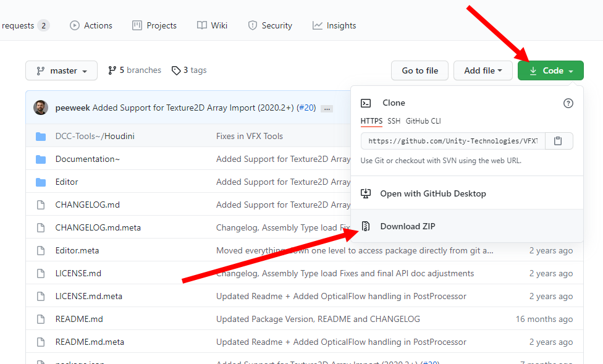Screen dimensions: 603x364
Task: Open the Security tab
Action: [x=271, y=25]
